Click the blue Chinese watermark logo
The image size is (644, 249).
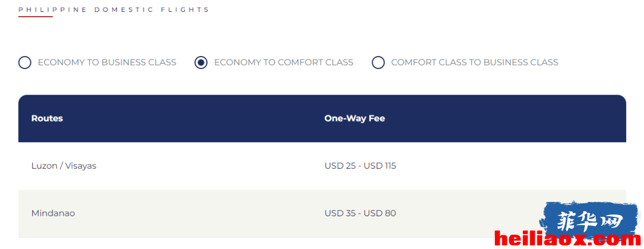(590, 220)
